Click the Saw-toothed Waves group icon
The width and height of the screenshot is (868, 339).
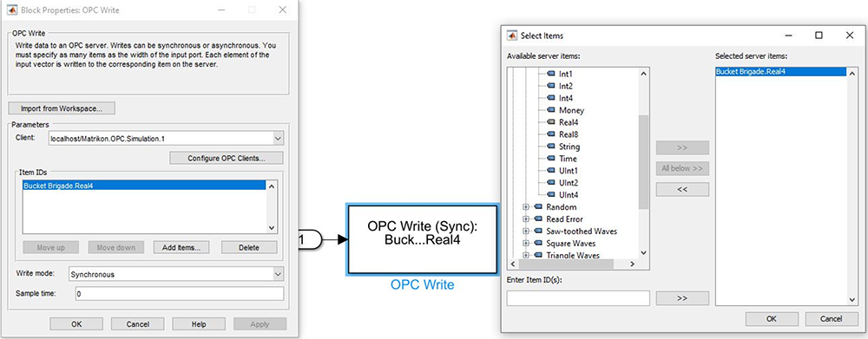click(x=538, y=231)
